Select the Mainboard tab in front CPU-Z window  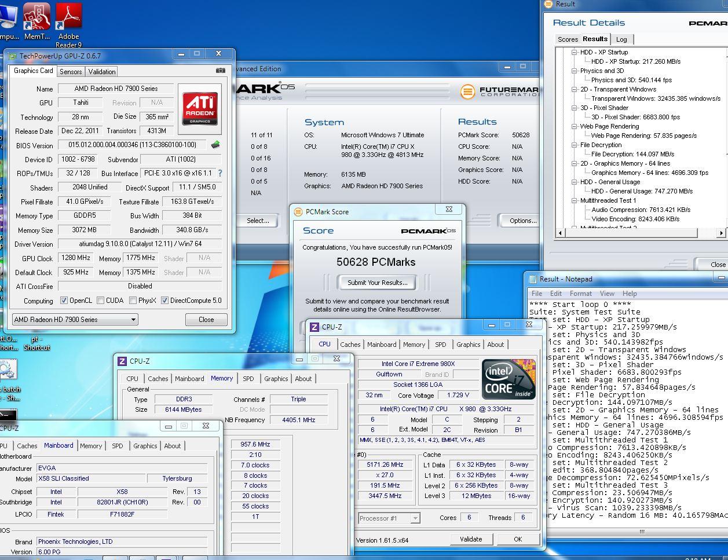(58, 445)
